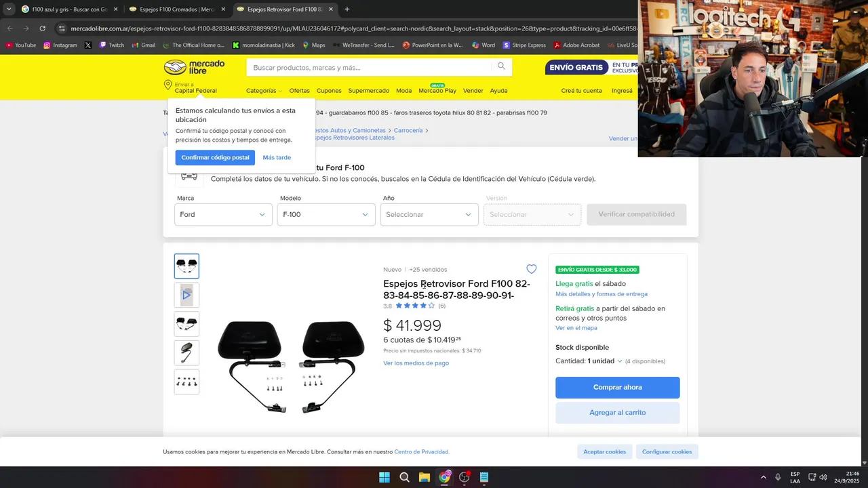Close the Espejos F100 Cromados tab
The width and height of the screenshot is (868, 488).
click(x=223, y=9)
